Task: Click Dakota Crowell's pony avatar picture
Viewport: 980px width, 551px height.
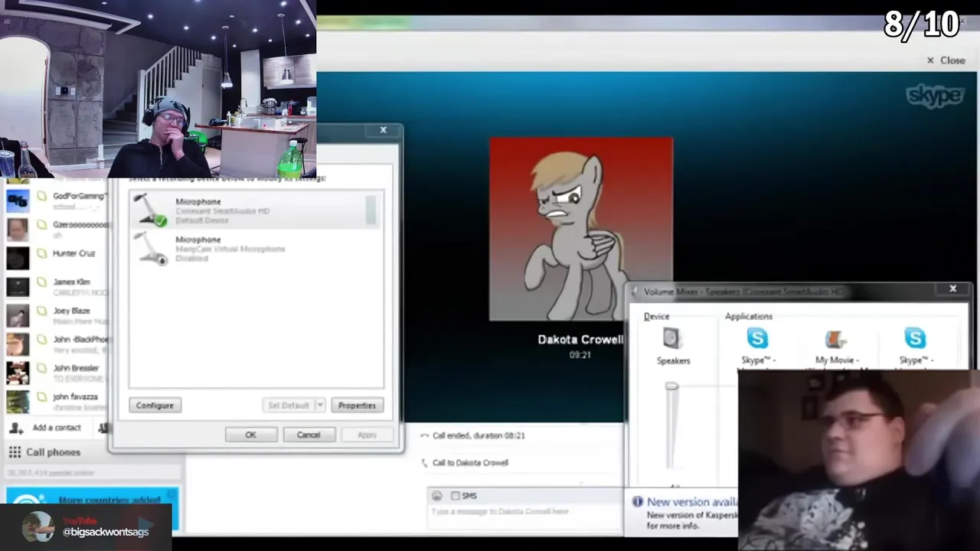Action: [581, 229]
